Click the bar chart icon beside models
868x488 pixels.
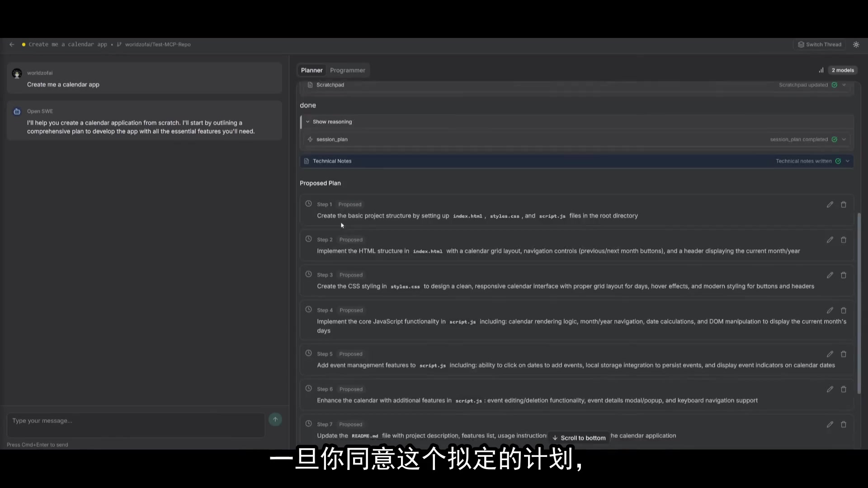(821, 70)
